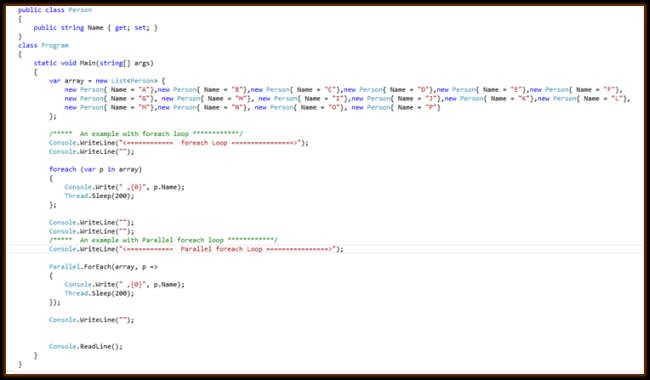Image resolution: width=650 pixels, height=380 pixels.
Task: Click the 'foreach (var p in array)' statement
Action: pos(95,169)
